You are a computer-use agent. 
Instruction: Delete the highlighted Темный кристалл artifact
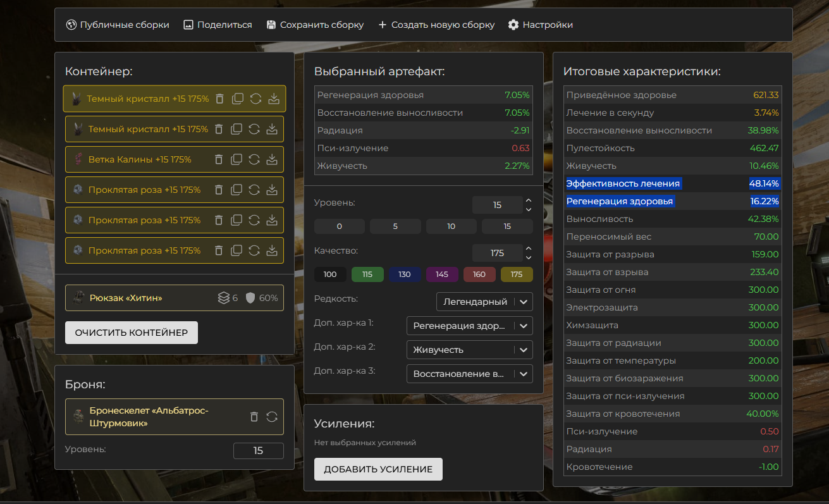[x=219, y=99]
